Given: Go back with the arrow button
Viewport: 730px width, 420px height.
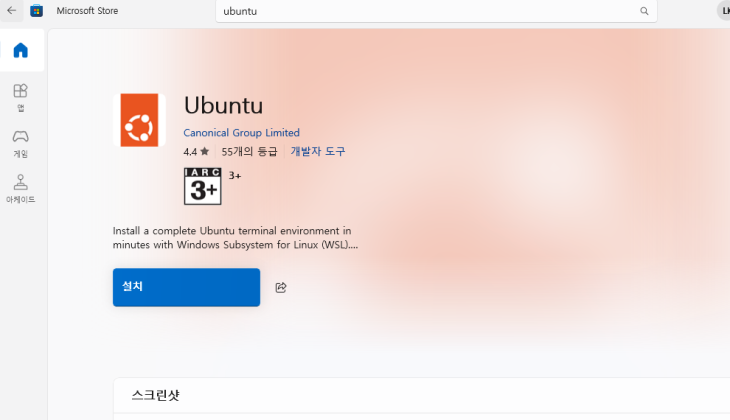Looking at the screenshot, I should [11, 10].
